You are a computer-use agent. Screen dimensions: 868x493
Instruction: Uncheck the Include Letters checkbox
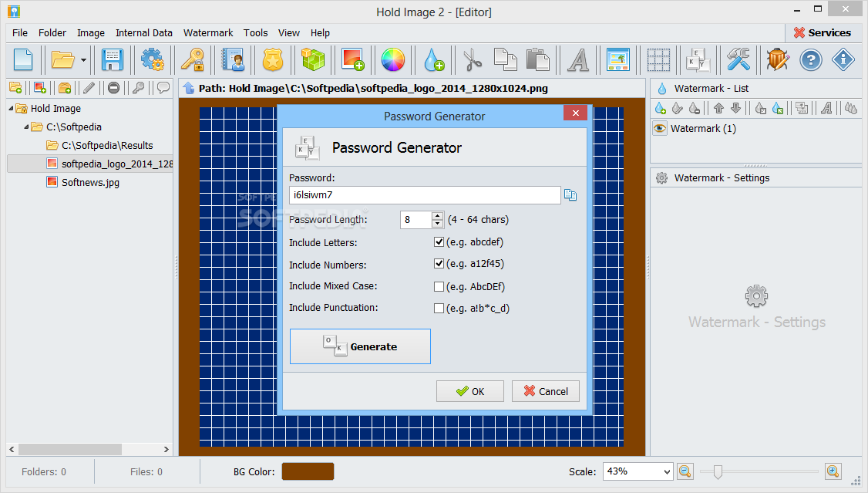pyautogui.click(x=439, y=242)
